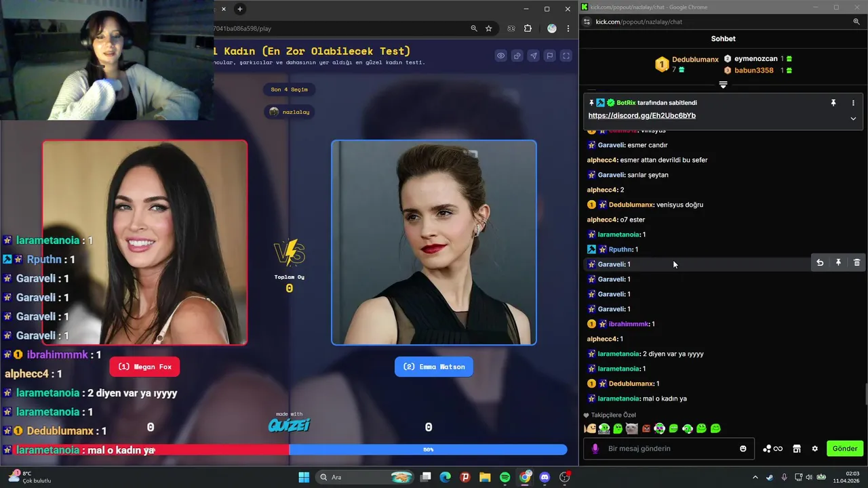Click the flag report icon in quiz header
Image resolution: width=868 pixels, height=488 pixels.
coord(550,56)
